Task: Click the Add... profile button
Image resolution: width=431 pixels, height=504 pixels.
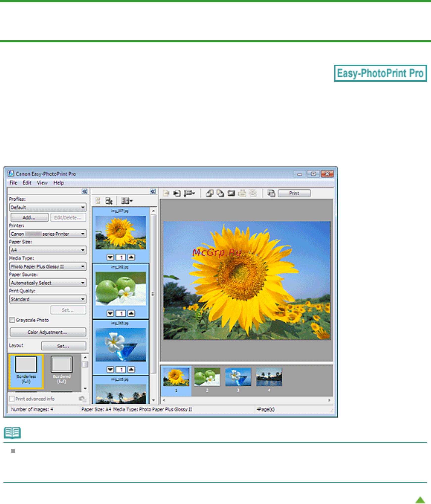Action: pos(29,218)
